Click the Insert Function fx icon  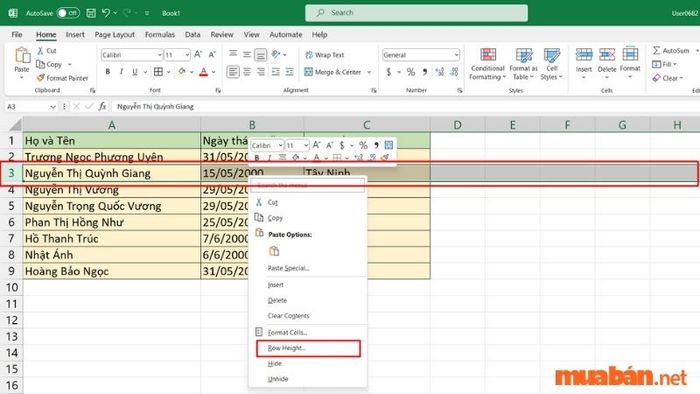point(102,106)
